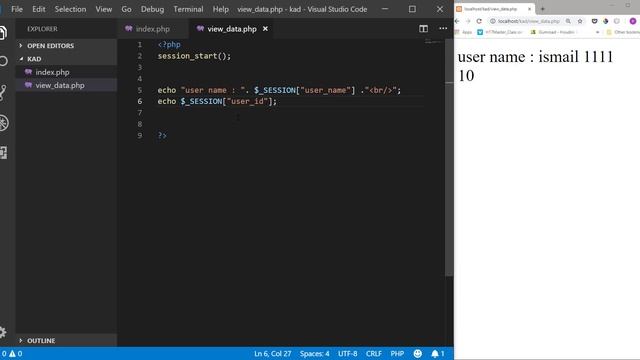Viewport: 640px width, 360px height.
Task: Click the browser address bar URL
Action: coord(529,21)
